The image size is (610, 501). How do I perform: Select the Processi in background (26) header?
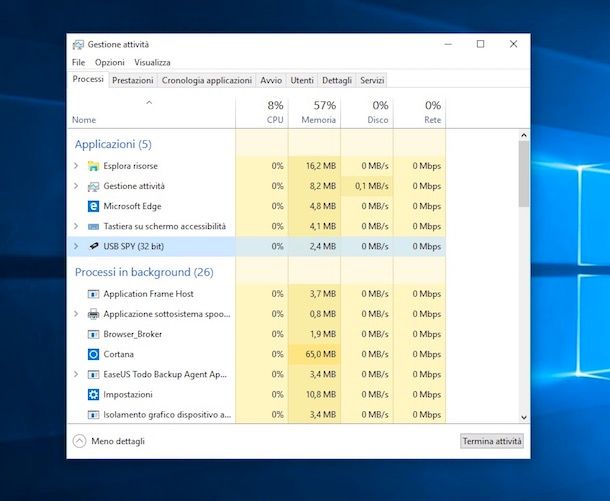144,272
